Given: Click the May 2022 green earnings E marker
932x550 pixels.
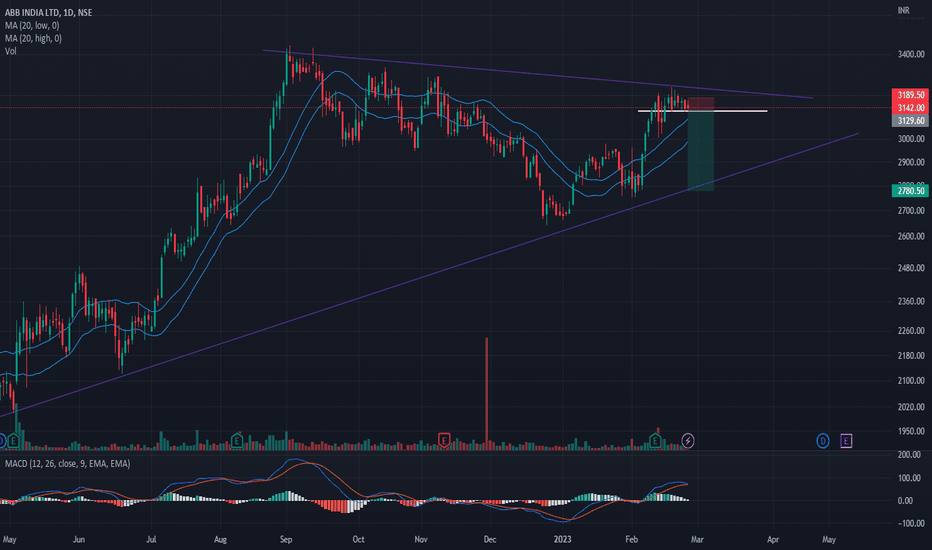Looking at the screenshot, I should (13, 441).
